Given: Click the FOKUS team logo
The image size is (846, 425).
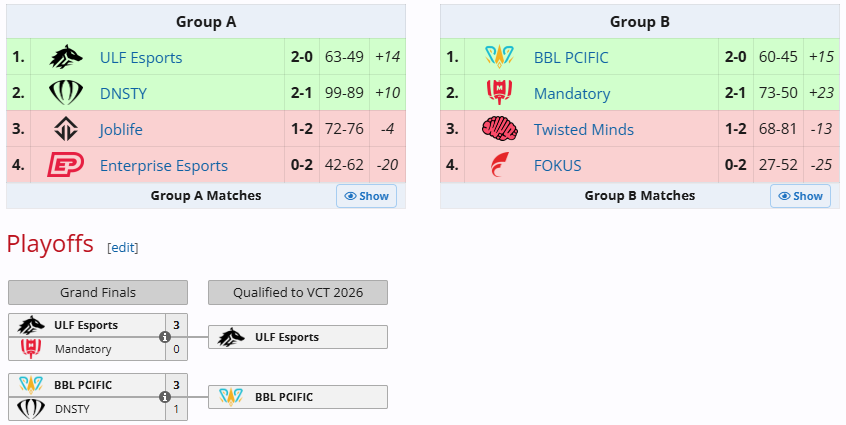Looking at the screenshot, I should [x=499, y=165].
